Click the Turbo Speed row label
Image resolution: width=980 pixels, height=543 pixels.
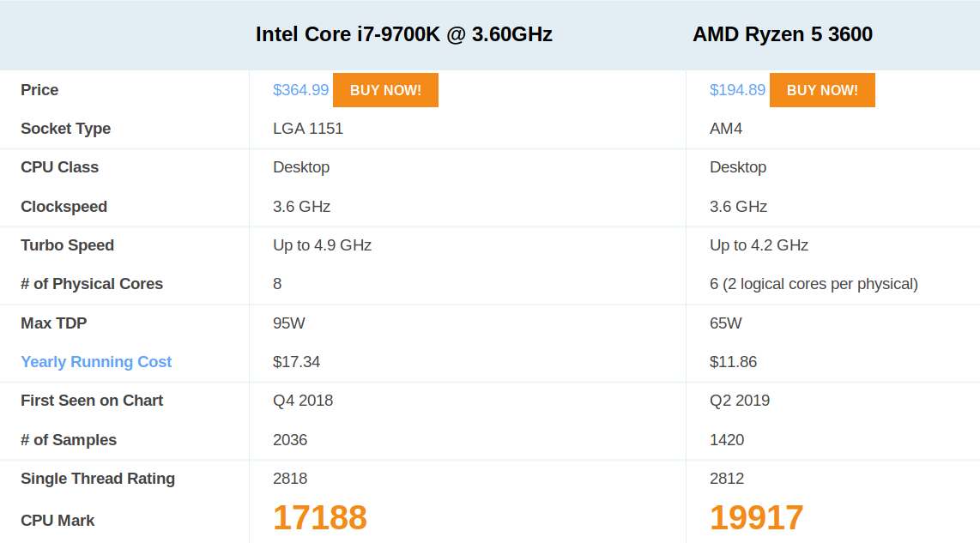point(67,245)
